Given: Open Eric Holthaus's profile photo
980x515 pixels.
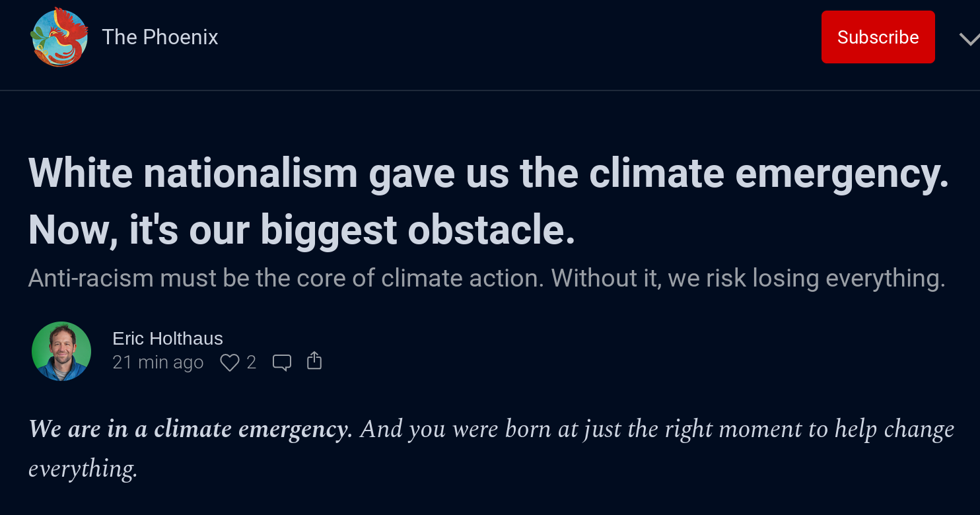Looking at the screenshot, I should [x=61, y=351].
